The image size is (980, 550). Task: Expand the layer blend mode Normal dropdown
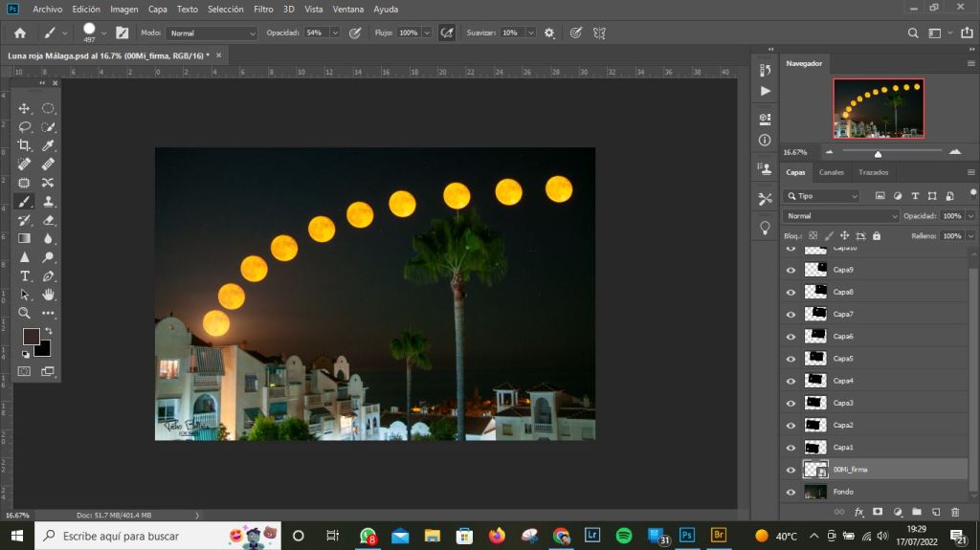point(841,216)
